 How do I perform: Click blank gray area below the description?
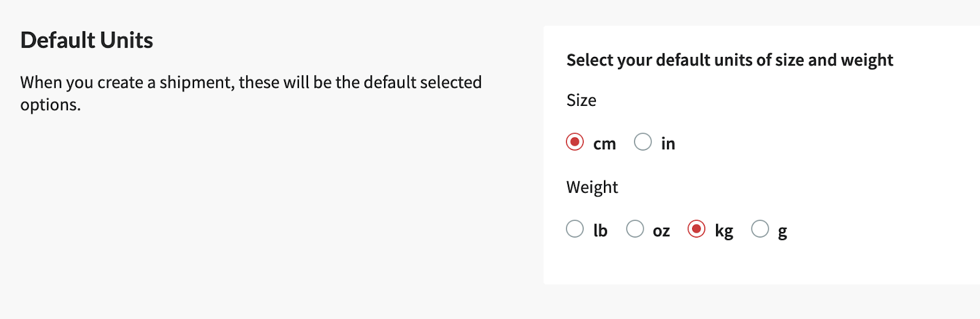245,214
